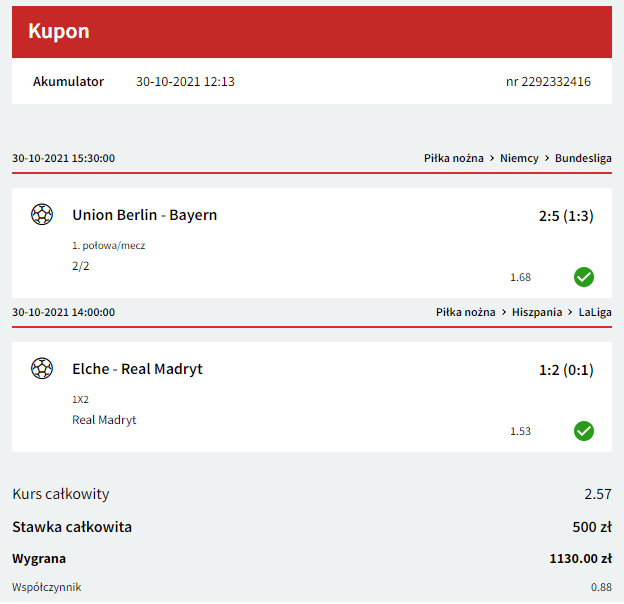Image resolution: width=624 pixels, height=604 pixels.
Task: Open Piłka nożna breadcrumb above LaLiga match
Action: click(x=465, y=312)
